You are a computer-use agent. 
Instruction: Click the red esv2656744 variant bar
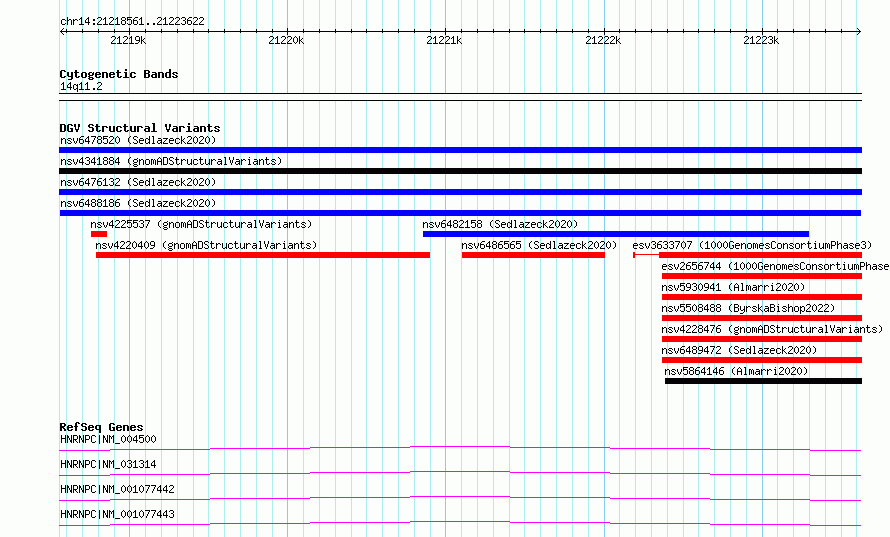click(x=762, y=276)
